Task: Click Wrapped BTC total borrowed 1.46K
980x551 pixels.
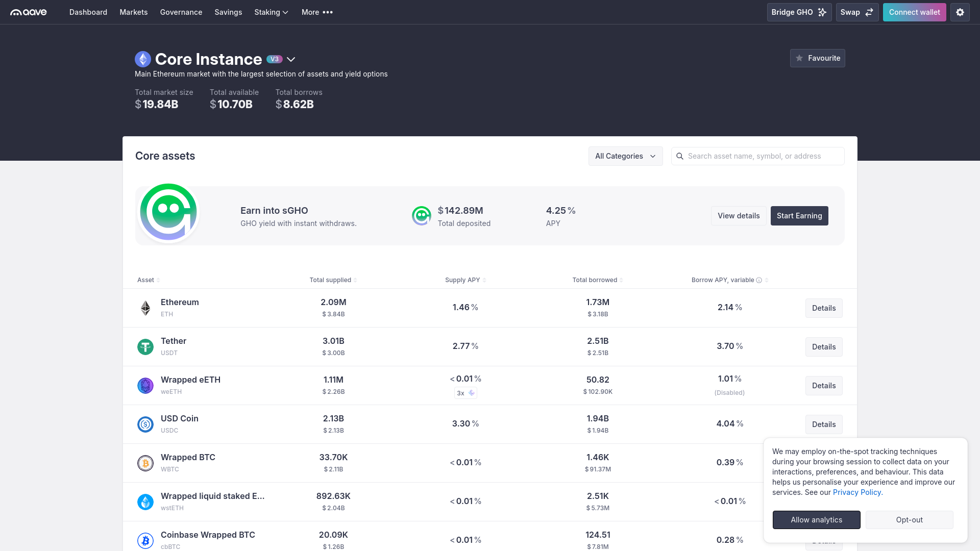Action: pos(598,457)
